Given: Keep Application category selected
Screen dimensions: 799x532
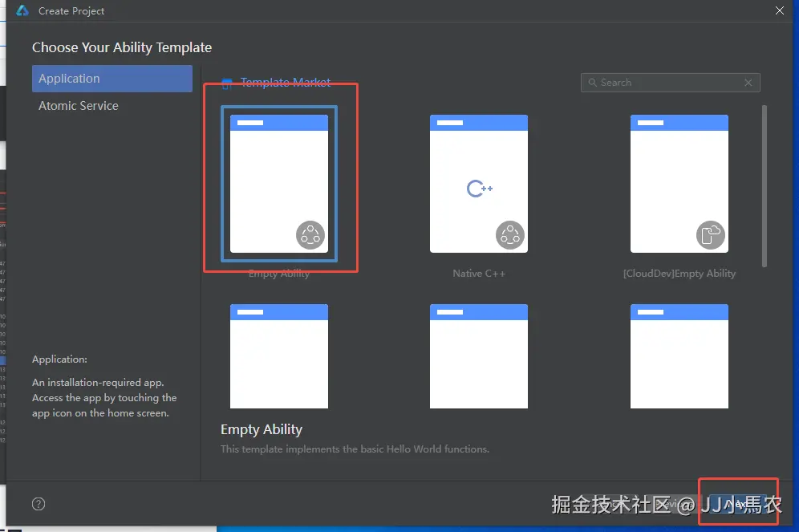Looking at the screenshot, I should [112, 78].
